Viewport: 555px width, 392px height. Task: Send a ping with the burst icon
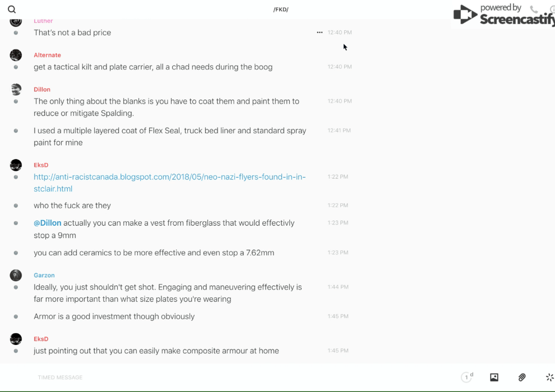tap(549, 377)
